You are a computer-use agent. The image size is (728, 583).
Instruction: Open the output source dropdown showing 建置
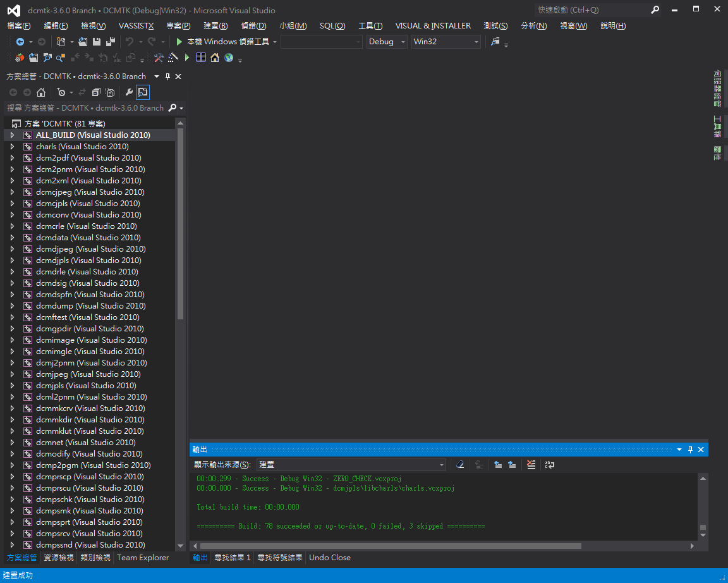click(351, 465)
